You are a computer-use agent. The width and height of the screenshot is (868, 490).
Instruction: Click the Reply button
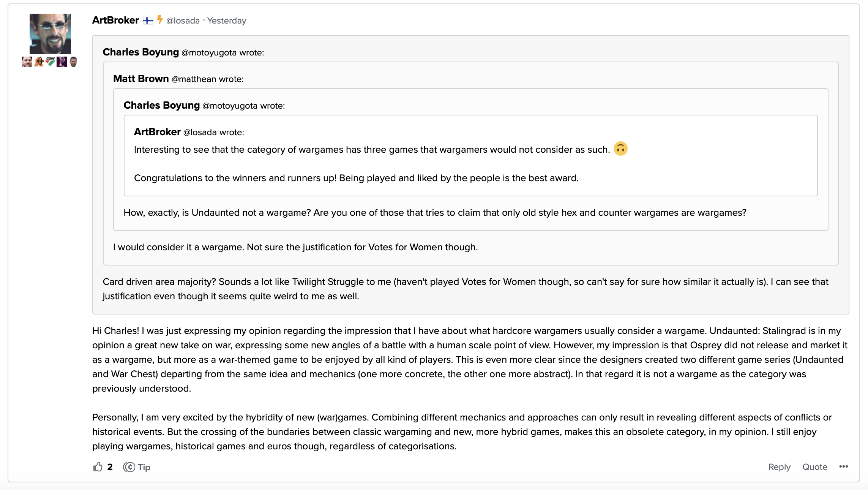(x=779, y=467)
